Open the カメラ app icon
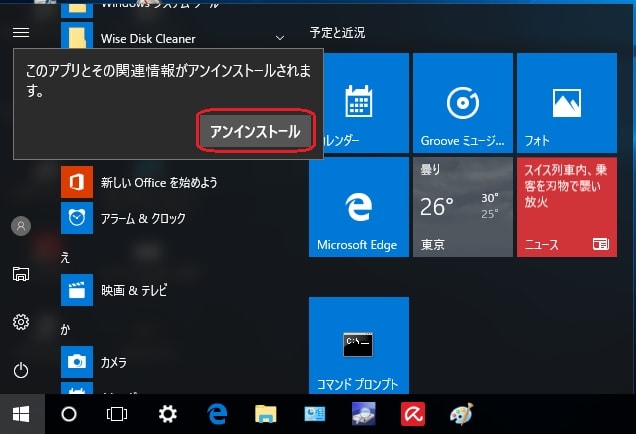The width and height of the screenshot is (636, 434). coord(77,362)
